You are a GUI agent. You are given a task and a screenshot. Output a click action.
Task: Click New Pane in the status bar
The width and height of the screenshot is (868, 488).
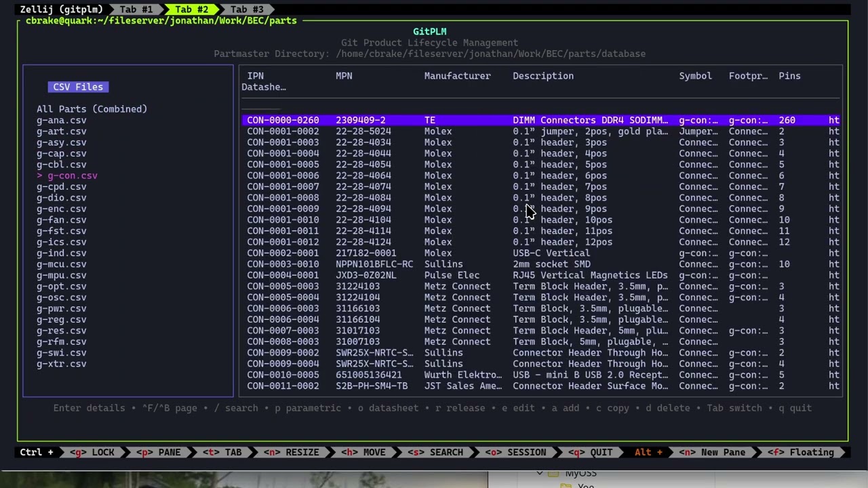coord(712,452)
